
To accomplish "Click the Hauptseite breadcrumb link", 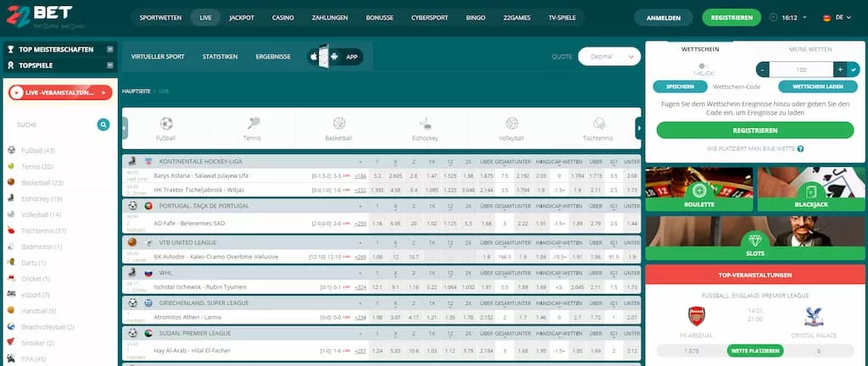I will 136,91.
